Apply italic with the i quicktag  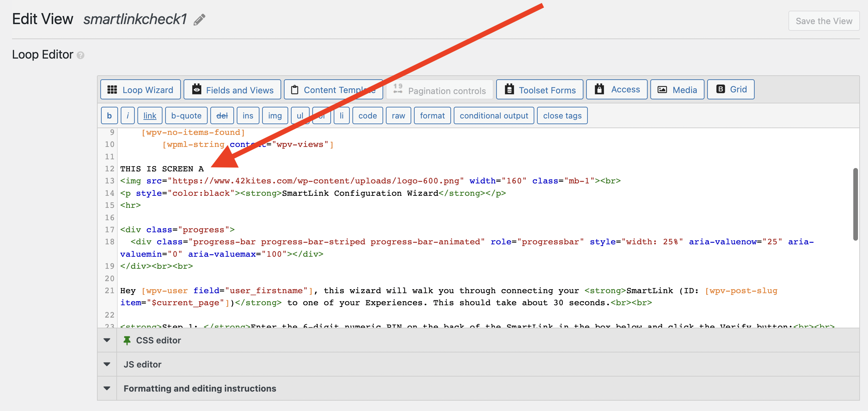pyautogui.click(x=128, y=116)
